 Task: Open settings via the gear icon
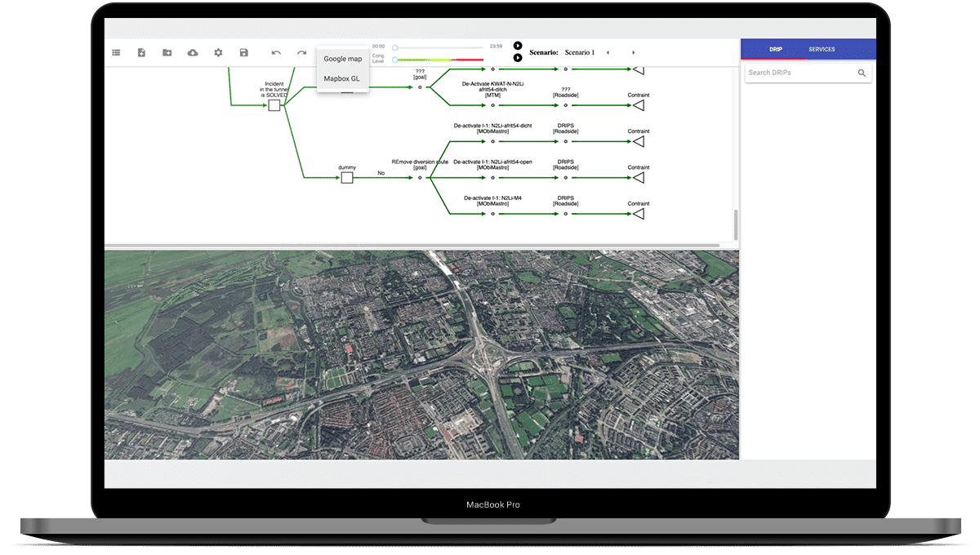pyautogui.click(x=218, y=52)
